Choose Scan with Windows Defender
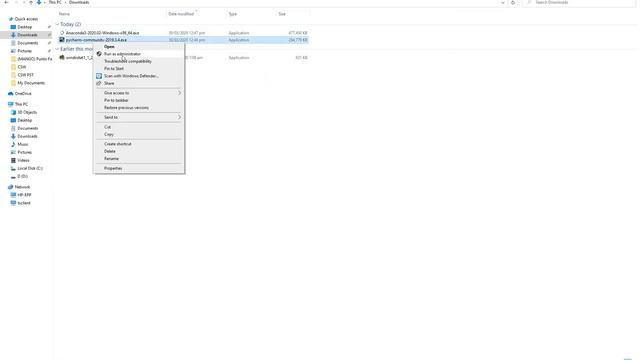This screenshot has width=640, height=360. coord(131,76)
